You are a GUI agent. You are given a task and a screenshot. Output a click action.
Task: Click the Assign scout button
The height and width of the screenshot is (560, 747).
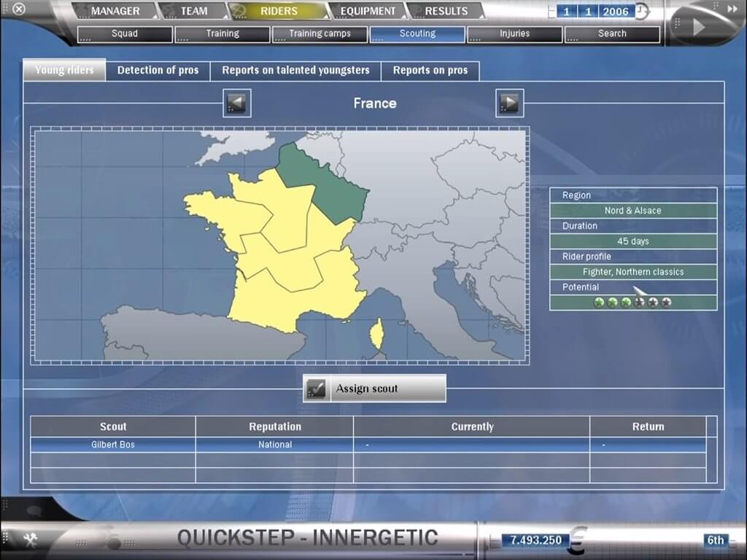tap(374, 389)
